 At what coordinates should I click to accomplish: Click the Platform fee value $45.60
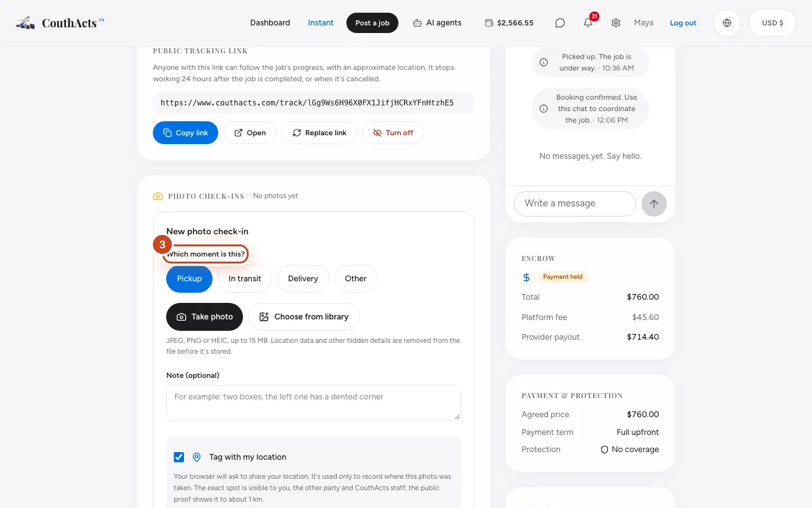click(x=645, y=317)
